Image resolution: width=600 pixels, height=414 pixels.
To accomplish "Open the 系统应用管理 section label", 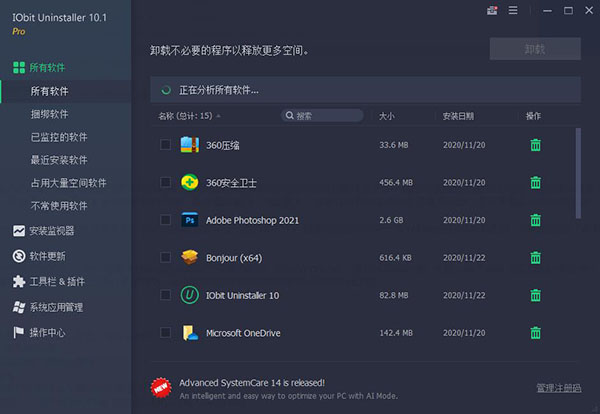I will [x=56, y=307].
